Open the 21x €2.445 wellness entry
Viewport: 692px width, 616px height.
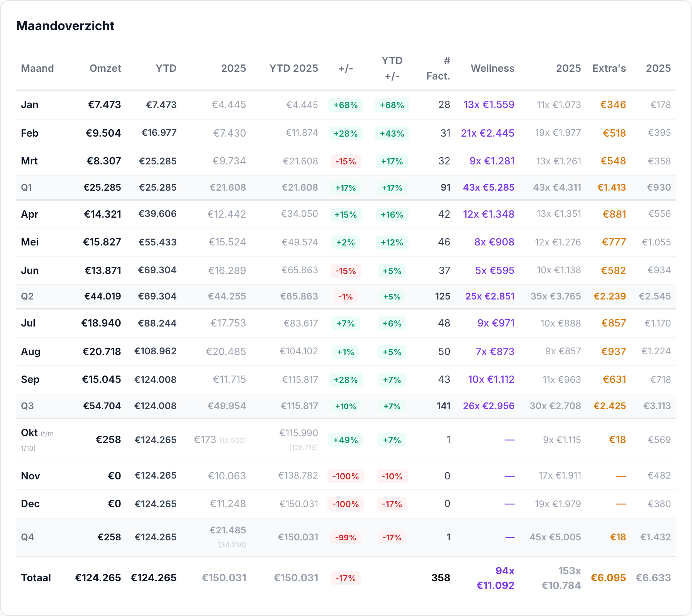click(488, 133)
